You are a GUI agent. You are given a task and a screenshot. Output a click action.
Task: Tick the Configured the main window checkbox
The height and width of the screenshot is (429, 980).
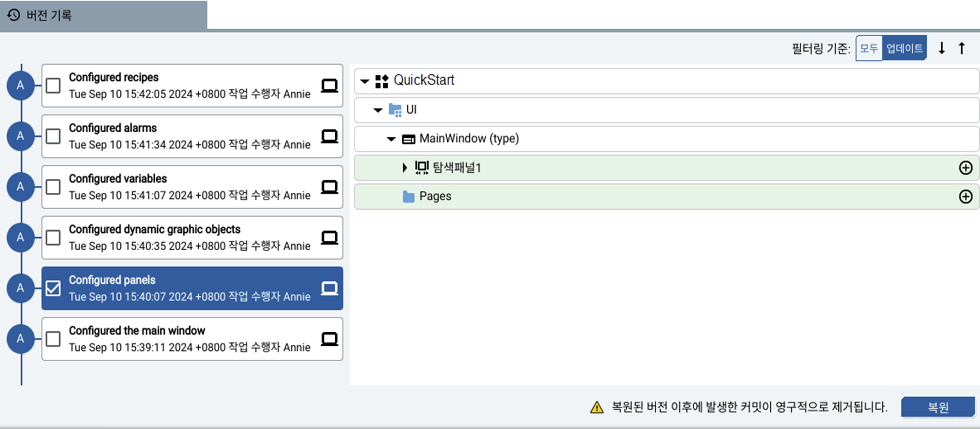[53, 339]
